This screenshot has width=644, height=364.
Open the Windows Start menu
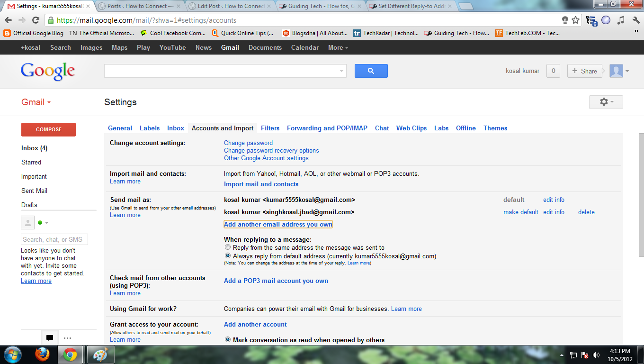(13, 355)
